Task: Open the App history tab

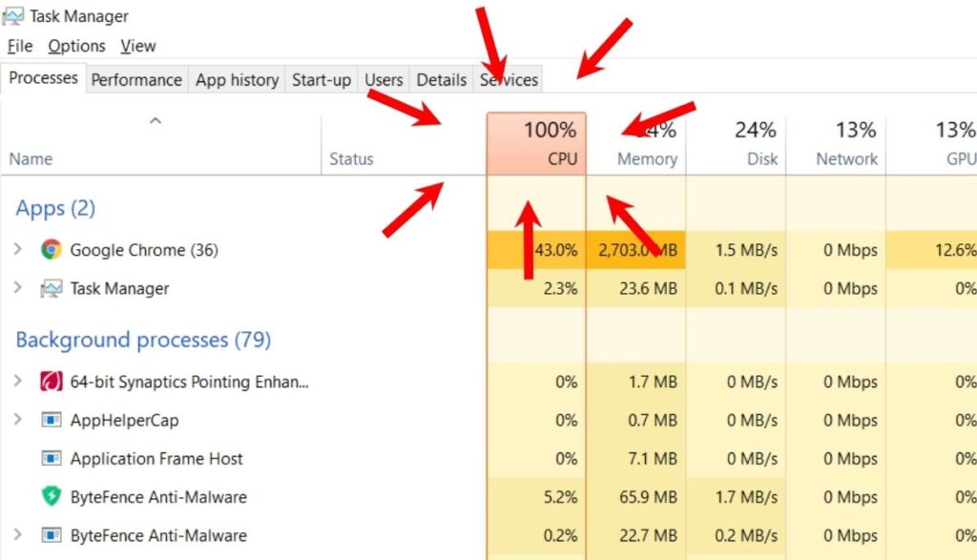Action: [237, 80]
